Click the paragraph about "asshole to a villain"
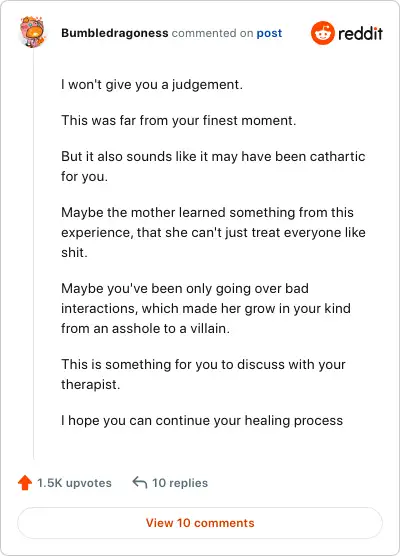This screenshot has width=400, height=556. pos(206,308)
